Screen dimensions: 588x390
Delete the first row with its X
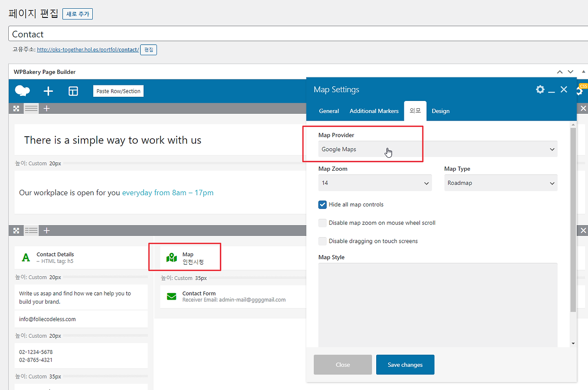(x=583, y=108)
